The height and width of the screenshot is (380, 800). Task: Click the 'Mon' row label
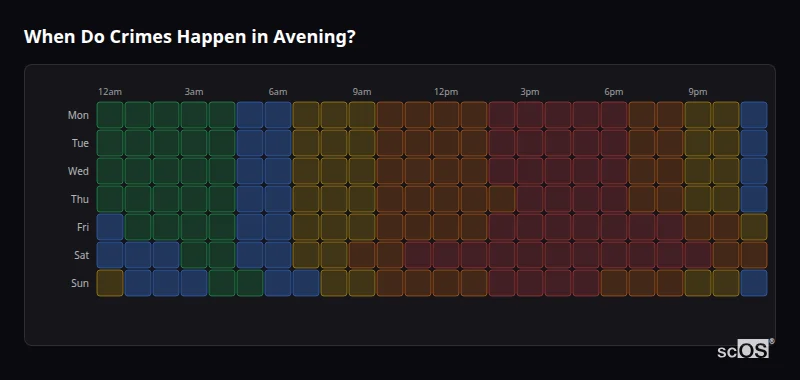coord(78,115)
